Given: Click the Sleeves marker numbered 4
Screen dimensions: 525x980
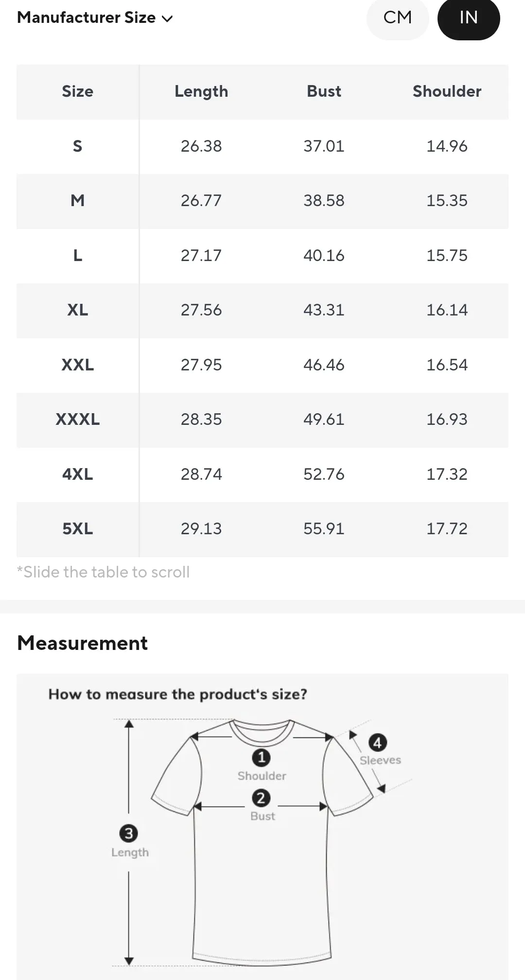Looking at the screenshot, I should [x=378, y=742].
